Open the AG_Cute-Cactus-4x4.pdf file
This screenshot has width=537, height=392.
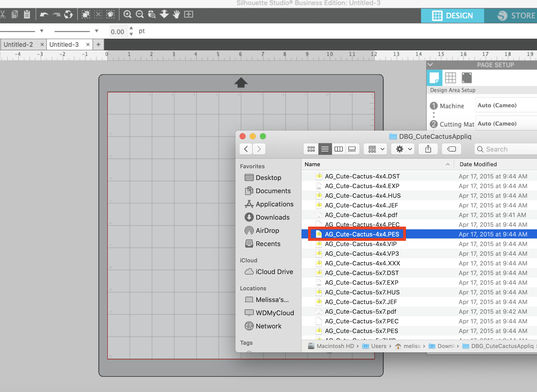point(361,215)
